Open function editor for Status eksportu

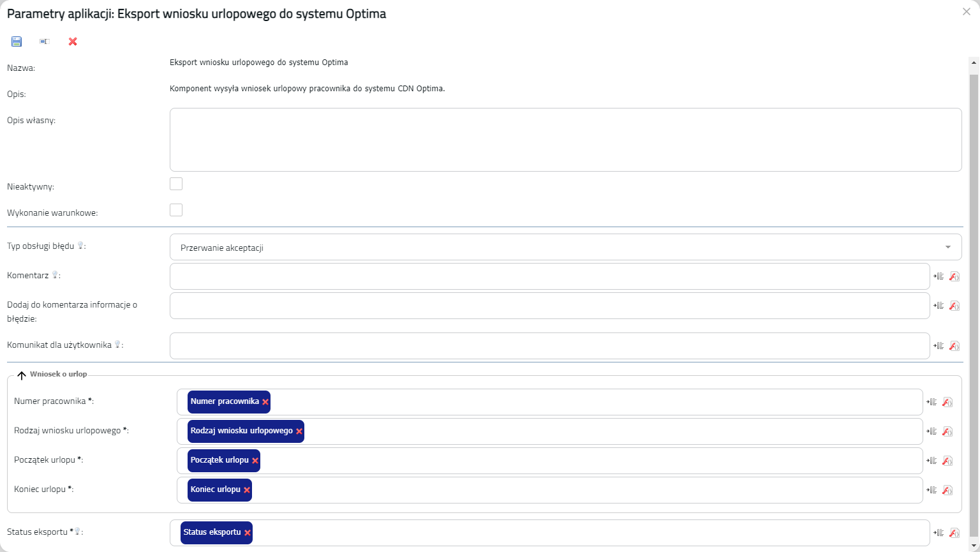pos(954,533)
